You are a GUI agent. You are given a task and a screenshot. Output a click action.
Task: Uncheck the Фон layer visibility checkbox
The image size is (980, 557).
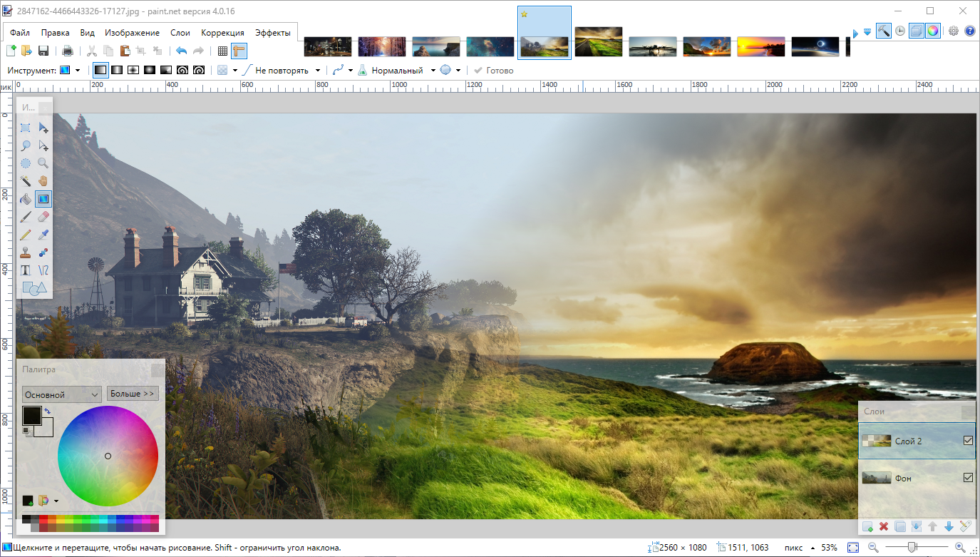(967, 478)
